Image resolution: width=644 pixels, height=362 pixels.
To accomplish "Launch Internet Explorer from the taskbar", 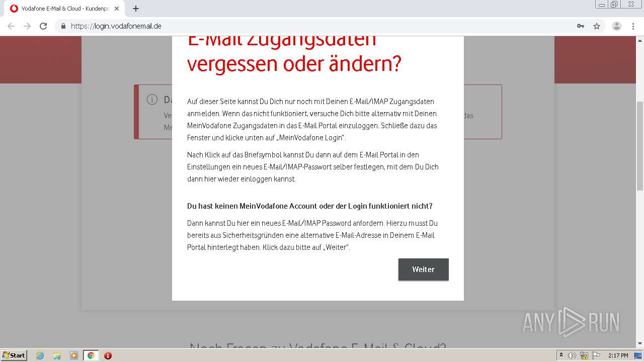I will [x=40, y=355].
